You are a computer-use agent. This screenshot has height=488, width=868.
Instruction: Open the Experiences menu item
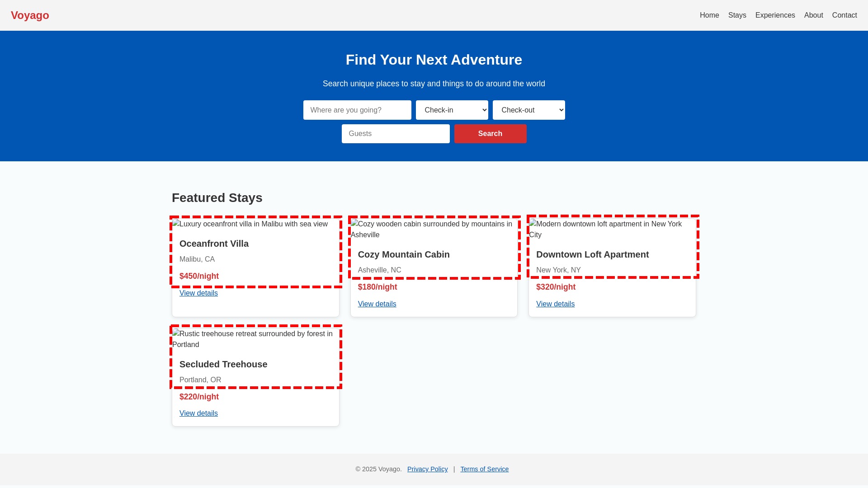coord(775,15)
